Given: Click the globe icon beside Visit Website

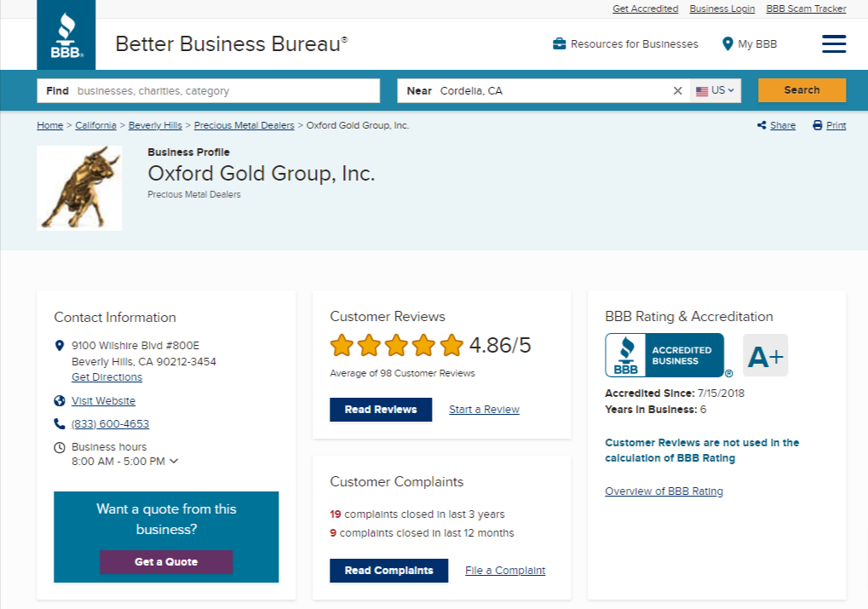Looking at the screenshot, I should click(60, 401).
